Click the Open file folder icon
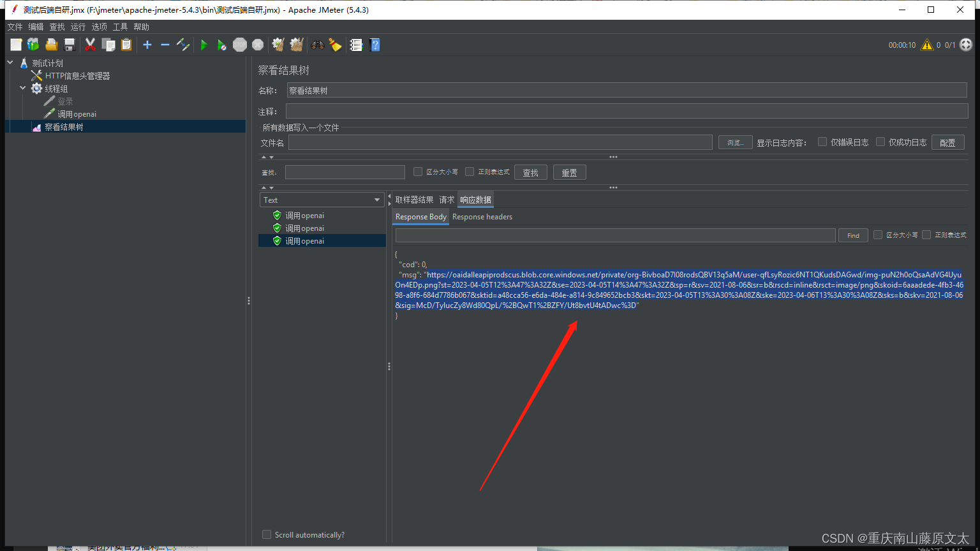Viewport: 980px width, 551px height. 52,45
